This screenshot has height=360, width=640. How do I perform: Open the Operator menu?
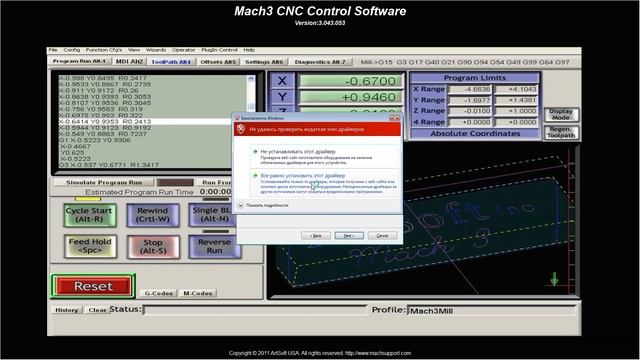tap(184, 50)
